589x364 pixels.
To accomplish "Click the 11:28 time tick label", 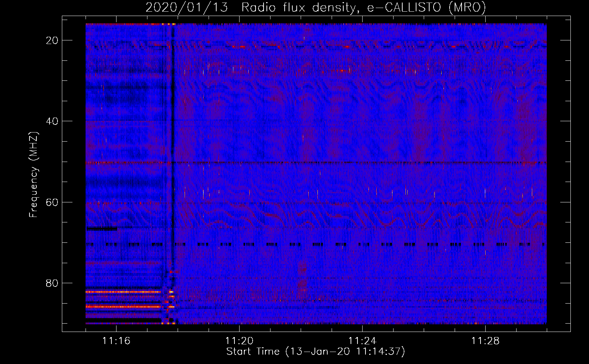I will point(485,341).
